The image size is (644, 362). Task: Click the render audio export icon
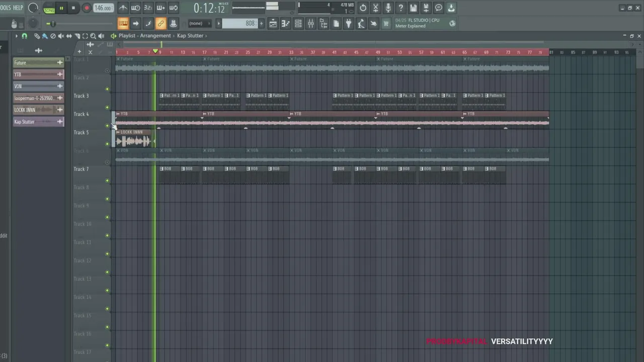(x=426, y=8)
